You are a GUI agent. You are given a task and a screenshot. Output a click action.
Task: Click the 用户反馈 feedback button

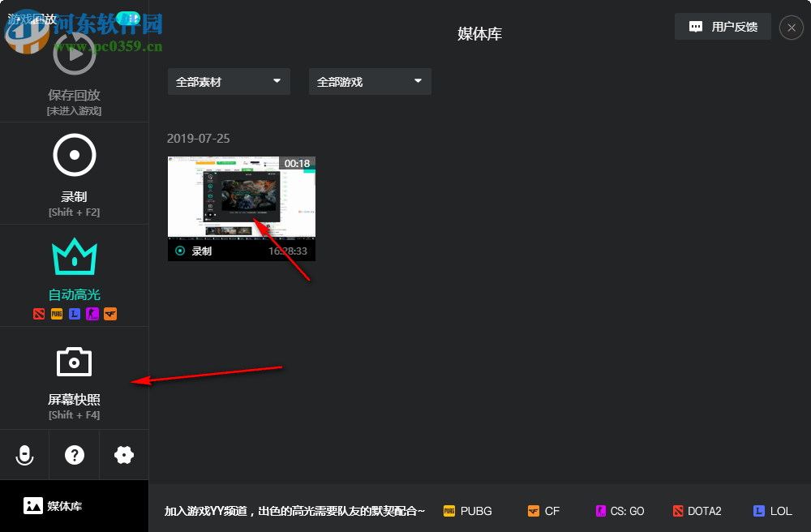coord(722,26)
